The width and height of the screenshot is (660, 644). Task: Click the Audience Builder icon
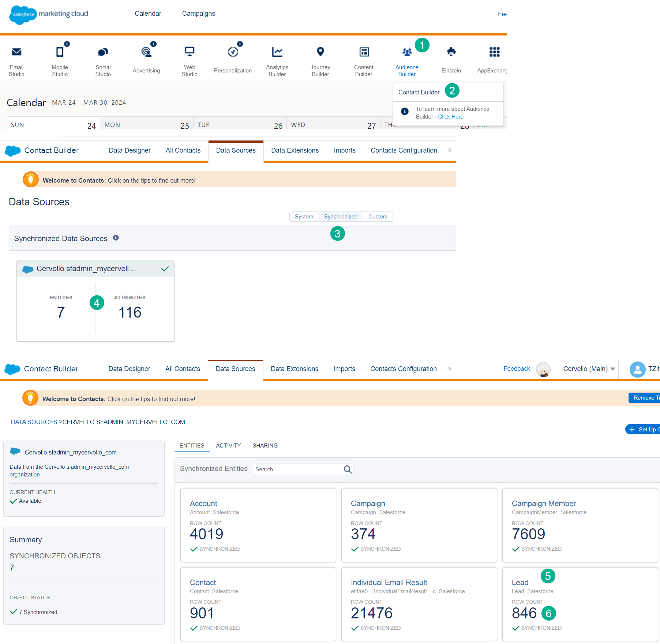(x=407, y=53)
